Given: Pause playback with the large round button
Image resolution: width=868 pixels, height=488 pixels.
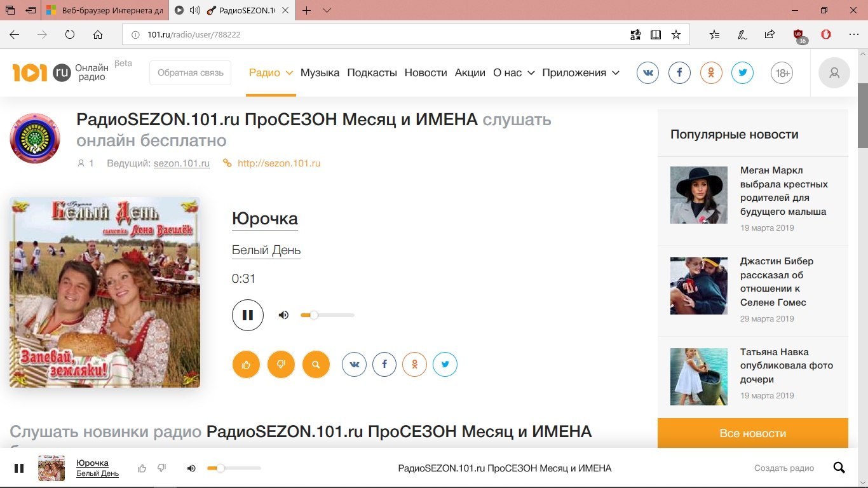Looking at the screenshot, I should (248, 315).
